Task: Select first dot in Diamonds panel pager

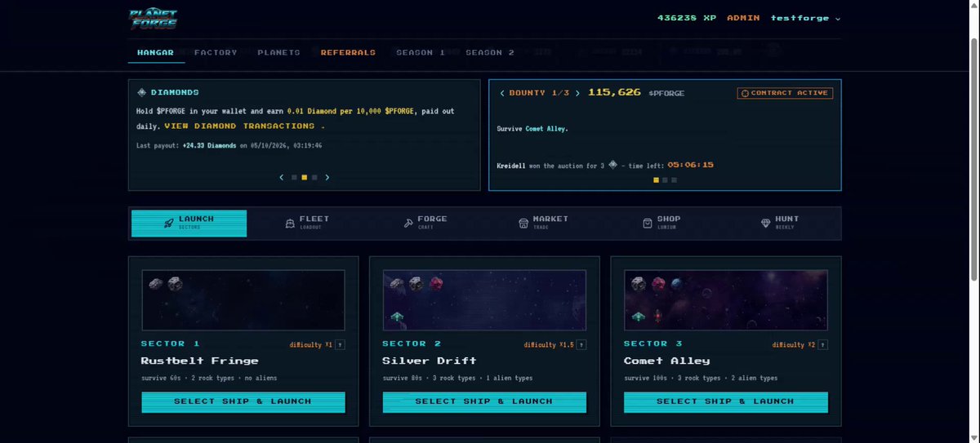Action: (295, 177)
